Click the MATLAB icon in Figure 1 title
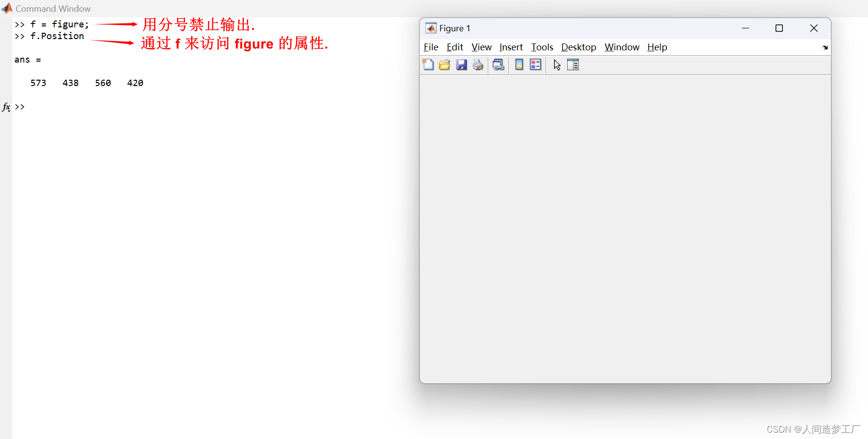Image resolution: width=868 pixels, height=439 pixels. coord(431,28)
